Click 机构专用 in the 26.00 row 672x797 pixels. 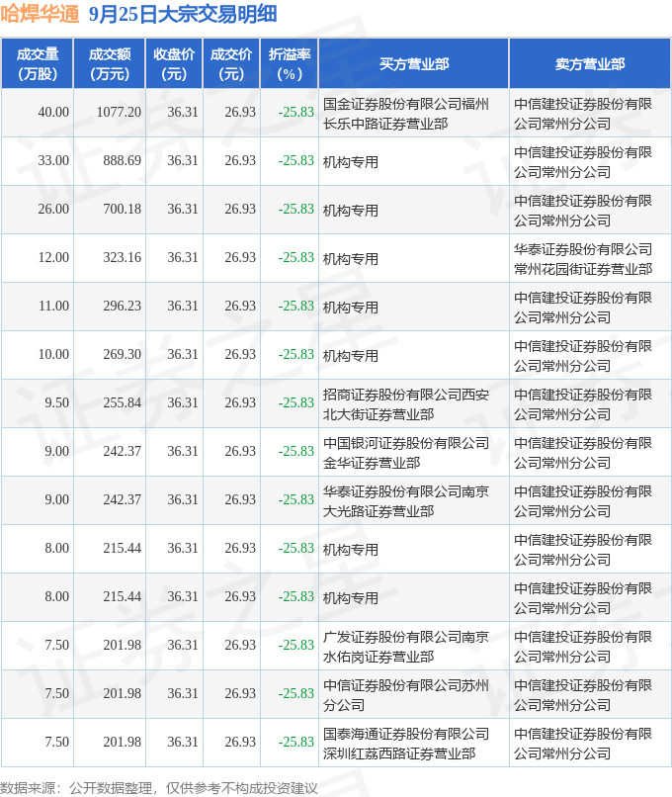pos(351,211)
